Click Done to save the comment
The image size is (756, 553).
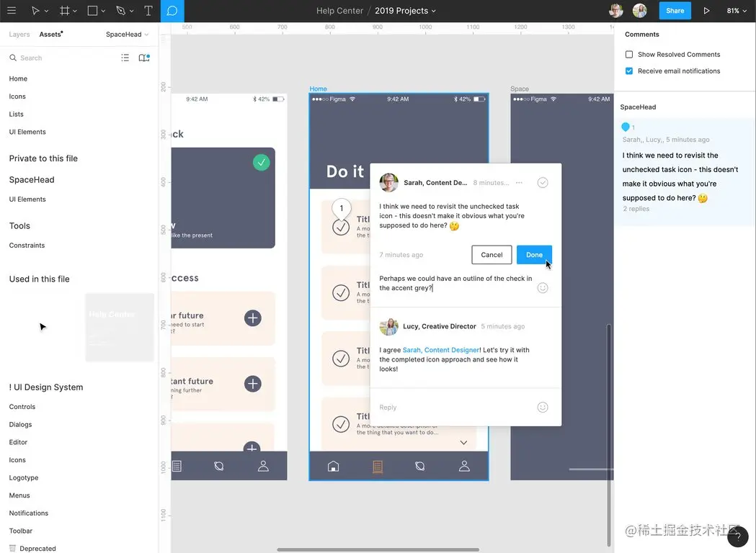pyautogui.click(x=534, y=255)
